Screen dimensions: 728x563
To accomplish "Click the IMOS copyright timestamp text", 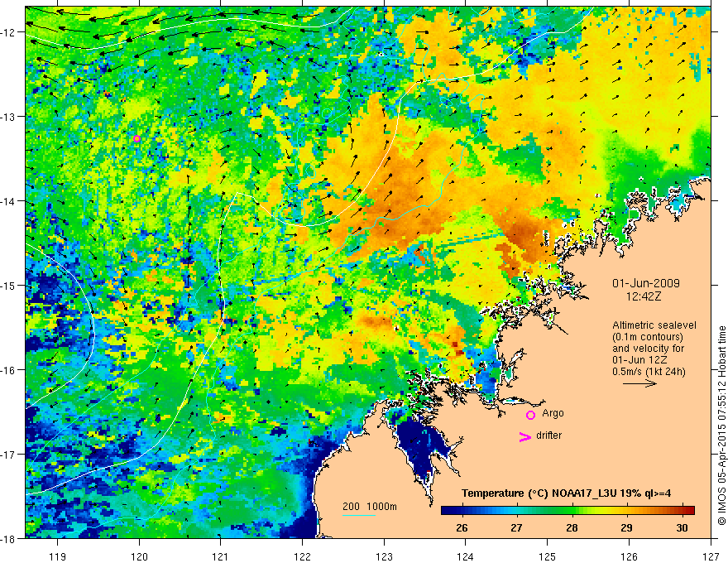I will pyautogui.click(x=721, y=425).
